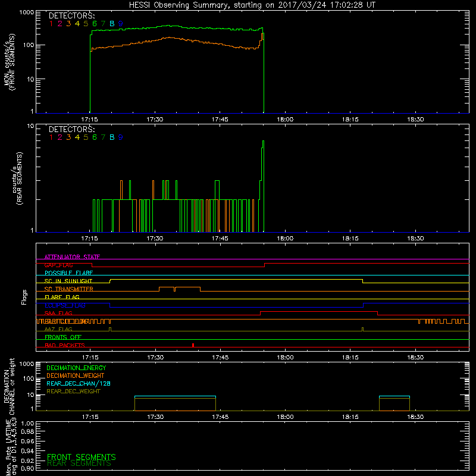Click the DETECTORS: heading in rear segments plot

[72, 129]
